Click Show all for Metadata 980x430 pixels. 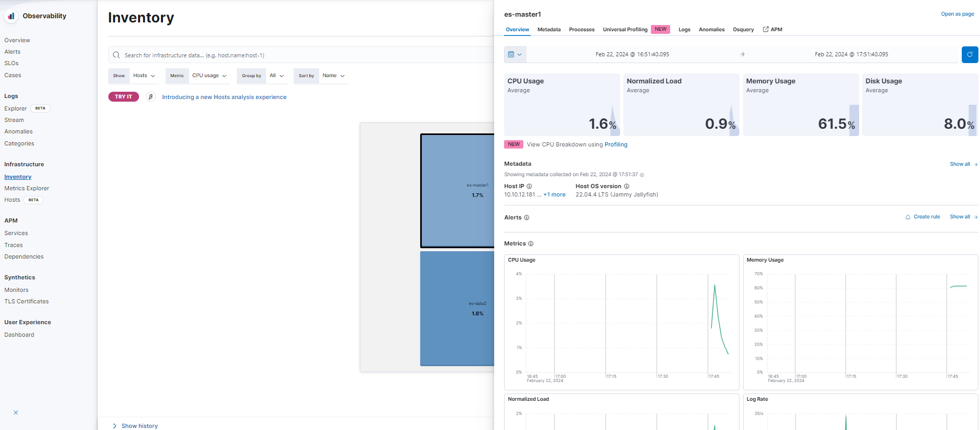click(x=963, y=164)
